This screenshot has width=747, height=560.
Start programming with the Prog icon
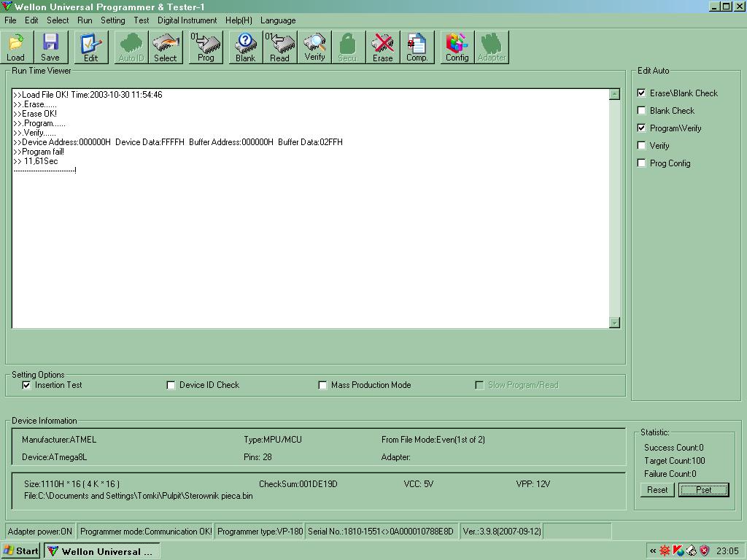(206, 47)
